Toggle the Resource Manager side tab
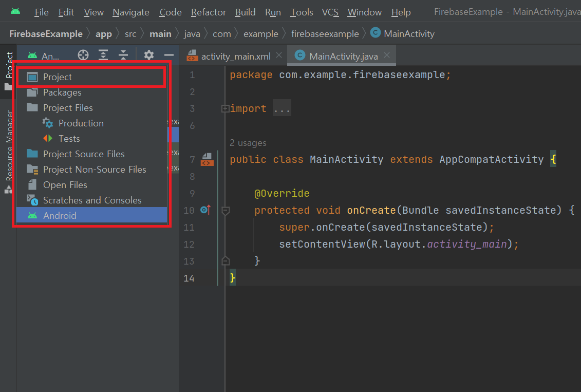This screenshot has width=581, height=392. [8, 152]
